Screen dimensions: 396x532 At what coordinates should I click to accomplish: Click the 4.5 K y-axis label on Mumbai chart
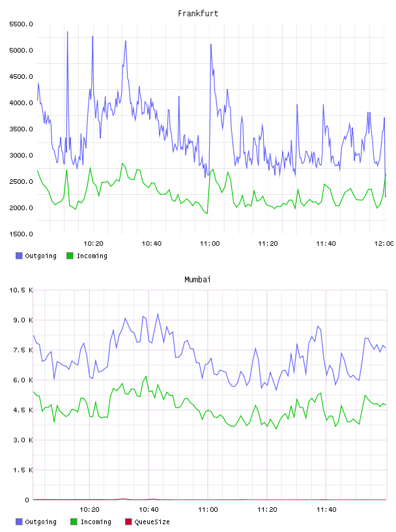[23, 410]
